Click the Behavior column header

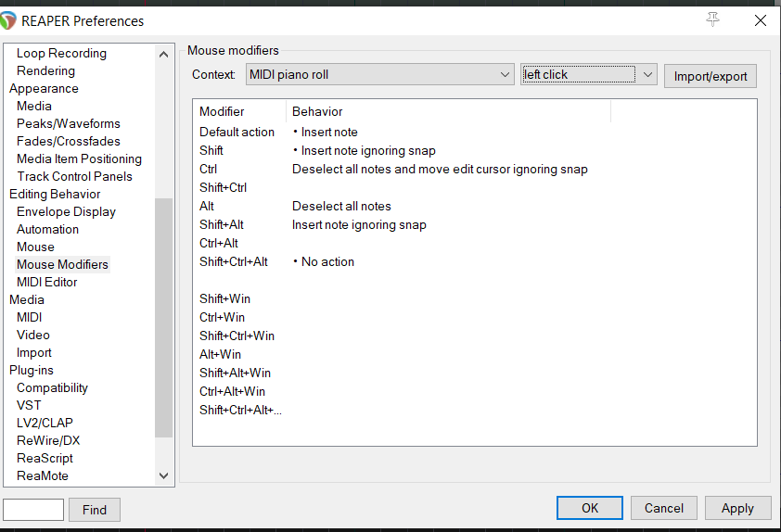[x=448, y=111]
